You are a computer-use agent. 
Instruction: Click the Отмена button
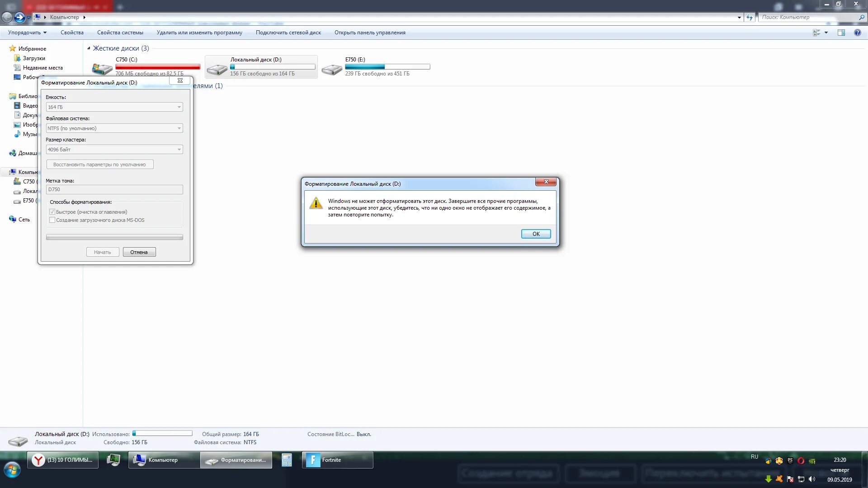(139, 252)
